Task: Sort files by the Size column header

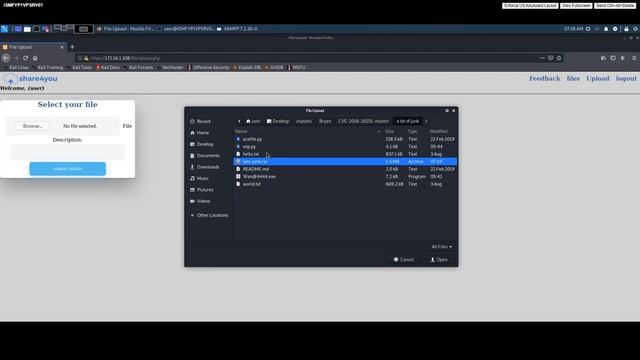Action: coord(390,131)
